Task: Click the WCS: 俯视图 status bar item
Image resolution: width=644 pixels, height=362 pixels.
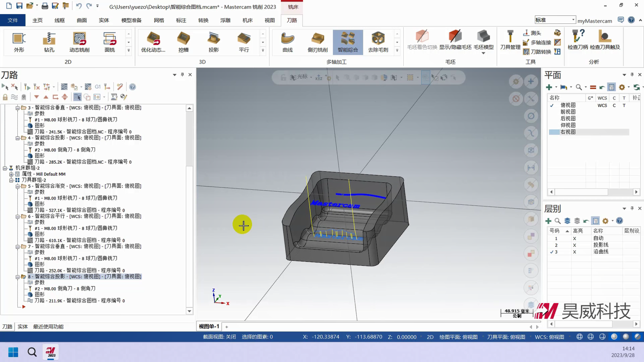Action: coord(549,337)
